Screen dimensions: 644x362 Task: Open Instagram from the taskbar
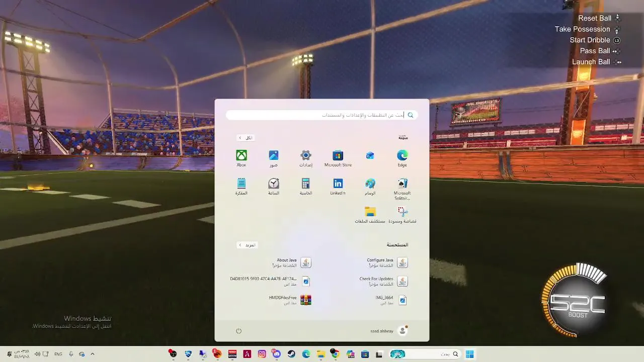[x=262, y=354]
